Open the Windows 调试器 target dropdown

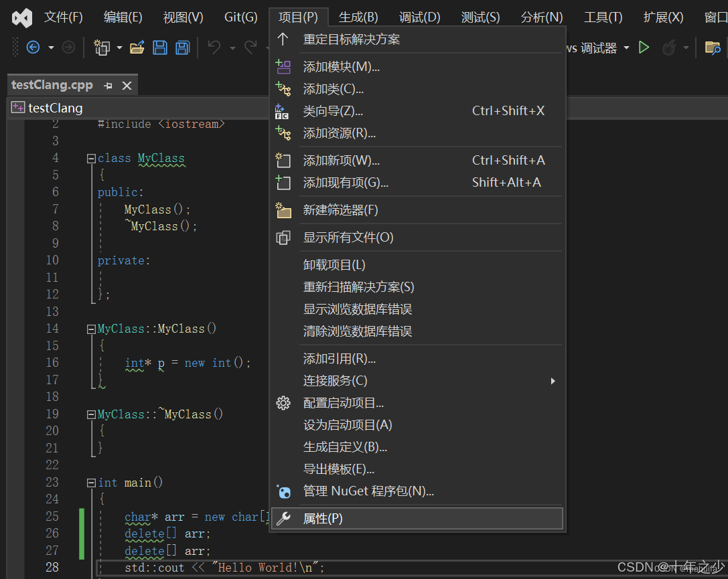pyautogui.click(x=626, y=48)
